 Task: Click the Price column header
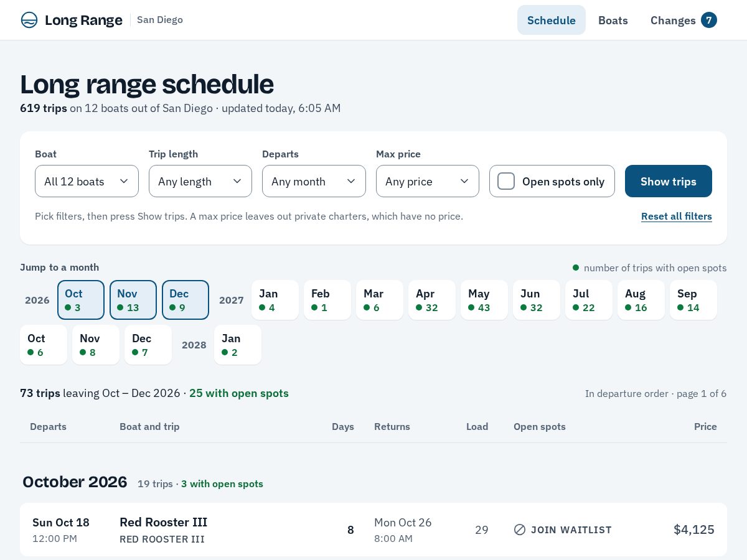(x=705, y=427)
